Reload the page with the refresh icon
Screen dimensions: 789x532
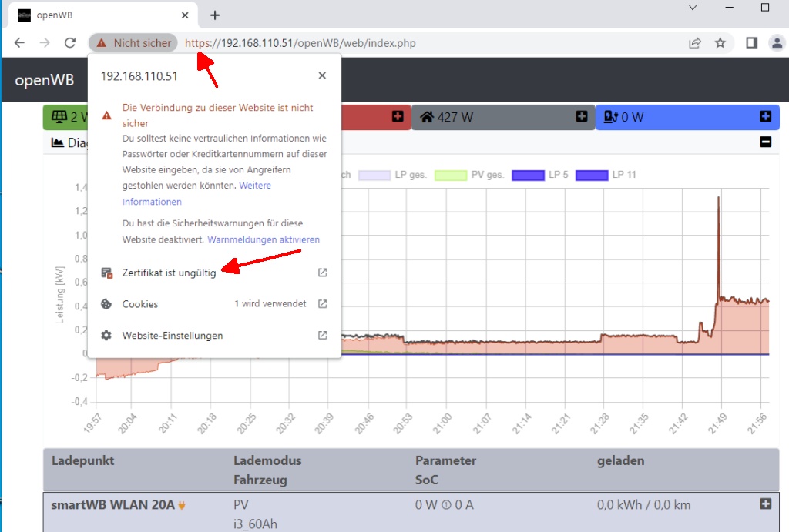(70, 43)
